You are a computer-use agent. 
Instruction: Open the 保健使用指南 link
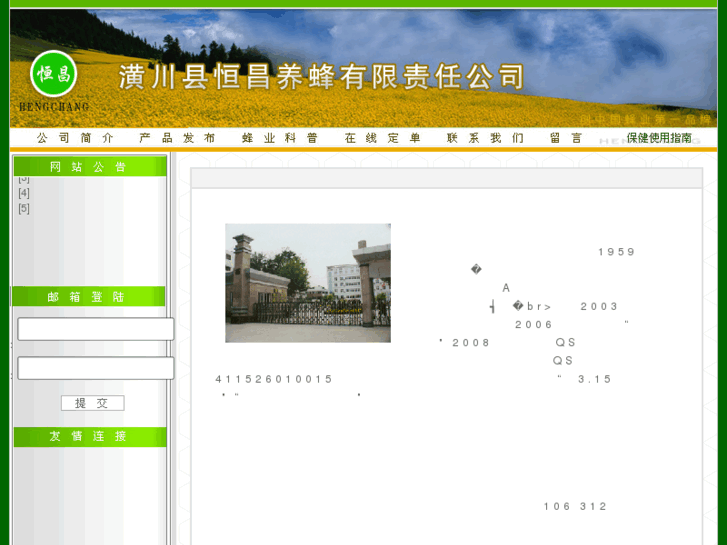pos(659,138)
